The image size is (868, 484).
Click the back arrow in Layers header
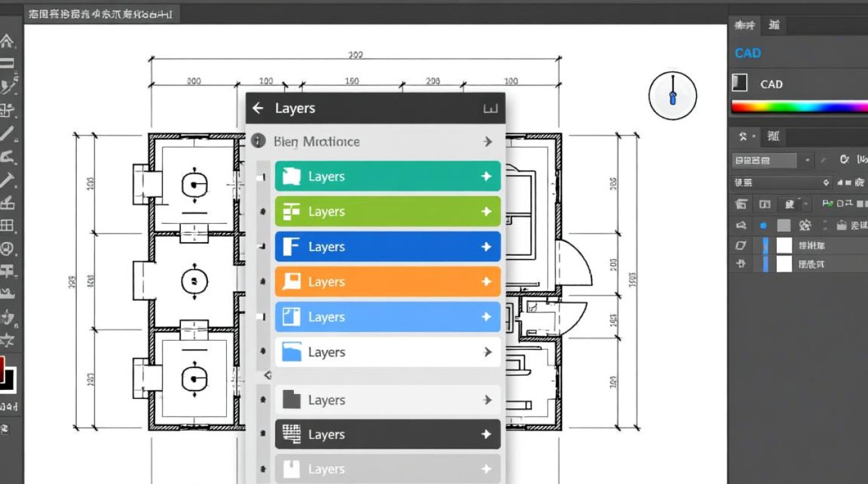[x=258, y=108]
